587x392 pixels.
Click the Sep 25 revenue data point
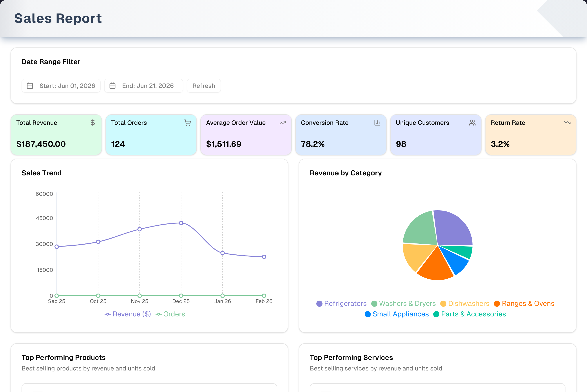click(57, 247)
